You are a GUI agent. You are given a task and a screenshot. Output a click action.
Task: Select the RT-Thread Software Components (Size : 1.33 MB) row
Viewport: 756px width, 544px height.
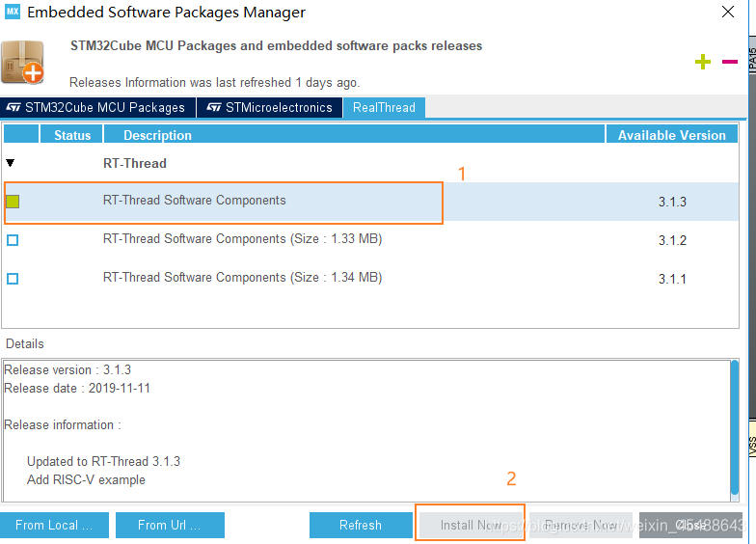coord(370,239)
